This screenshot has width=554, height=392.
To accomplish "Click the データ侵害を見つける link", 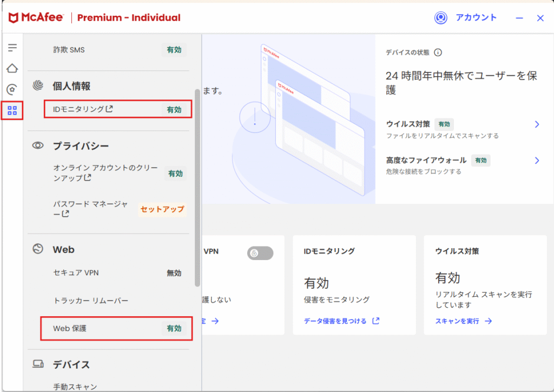I will click(335, 321).
